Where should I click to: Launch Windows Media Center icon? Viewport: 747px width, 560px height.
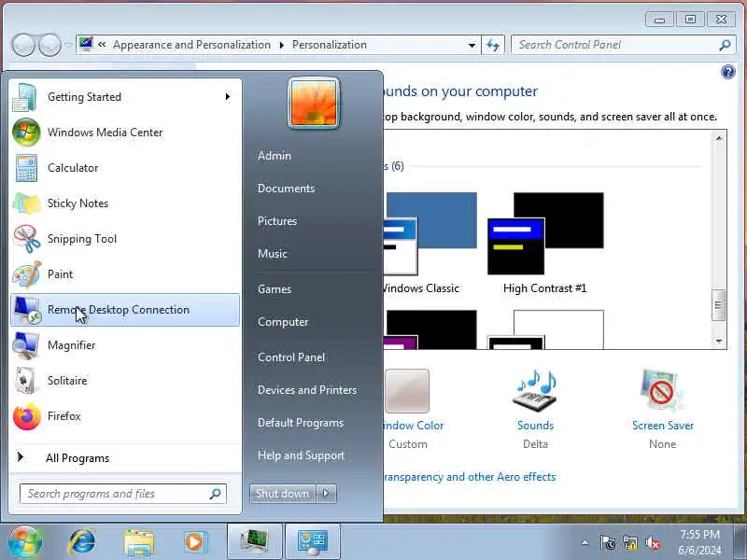26,133
